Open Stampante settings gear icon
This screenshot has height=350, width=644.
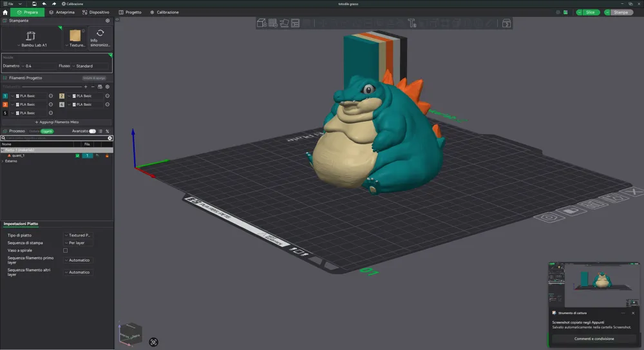[108, 21]
